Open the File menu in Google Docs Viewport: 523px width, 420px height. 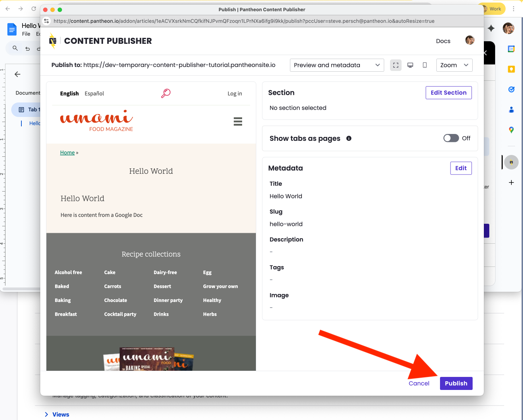(26, 34)
